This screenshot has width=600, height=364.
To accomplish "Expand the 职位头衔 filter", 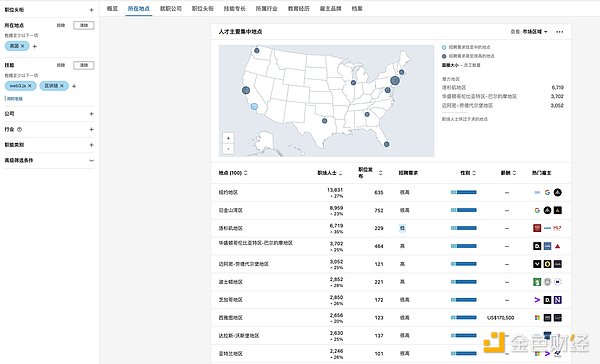I will pos(91,10).
